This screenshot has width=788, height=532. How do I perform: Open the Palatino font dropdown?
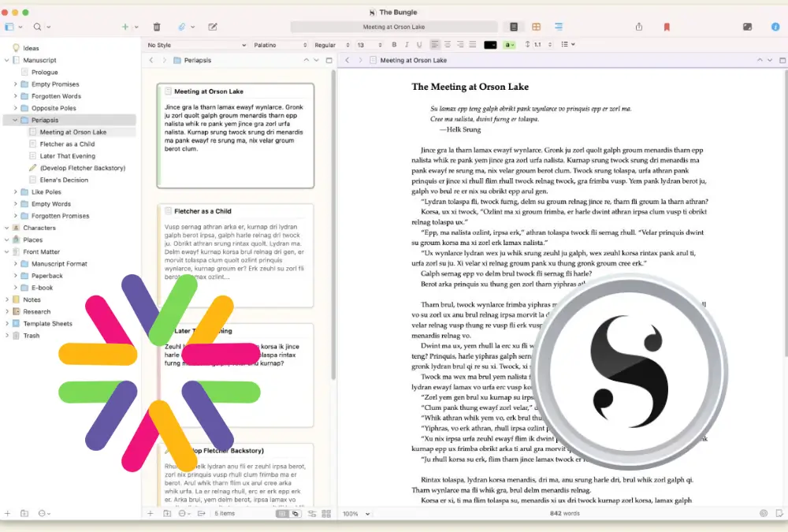[x=280, y=45]
